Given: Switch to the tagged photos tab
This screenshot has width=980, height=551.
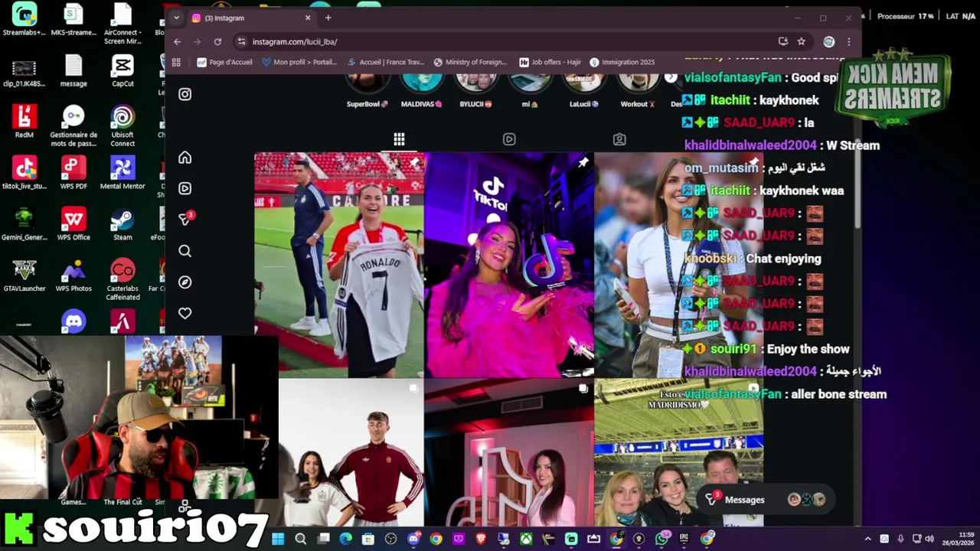Looking at the screenshot, I should 619,139.
